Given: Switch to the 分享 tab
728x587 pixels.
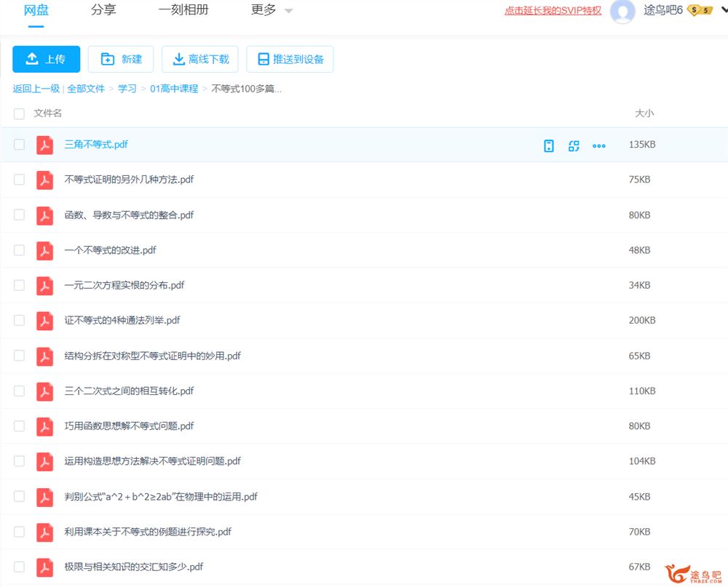Looking at the screenshot, I should pos(103,10).
